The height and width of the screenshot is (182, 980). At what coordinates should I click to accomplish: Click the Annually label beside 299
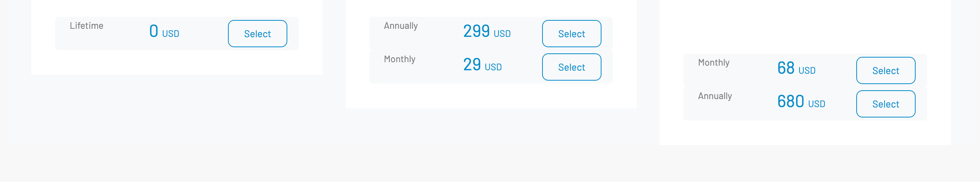click(x=401, y=26)
